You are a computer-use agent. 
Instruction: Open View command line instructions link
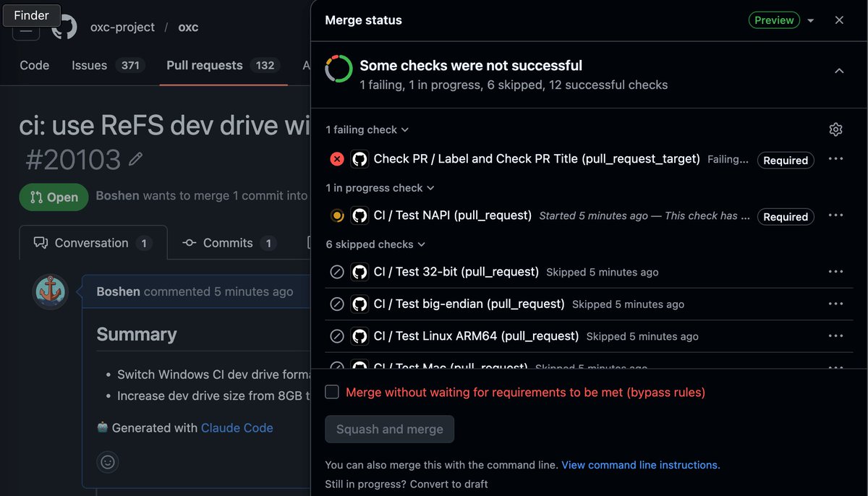pyautogui.click(x=641, y=465)
